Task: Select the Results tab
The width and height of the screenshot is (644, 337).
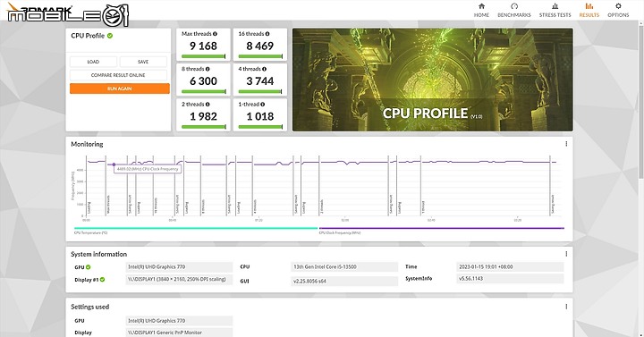Action: coord(589,10)
